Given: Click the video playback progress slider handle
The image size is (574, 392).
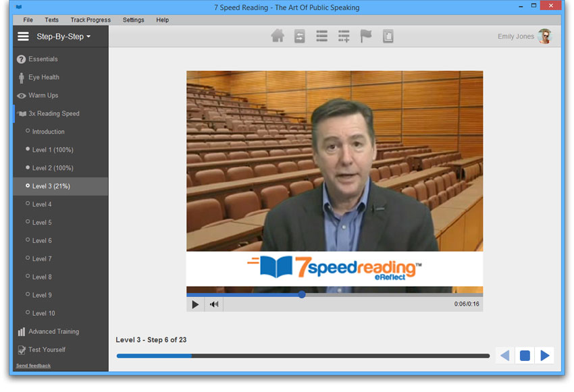Looking at the screenshot, I should 302,294.
